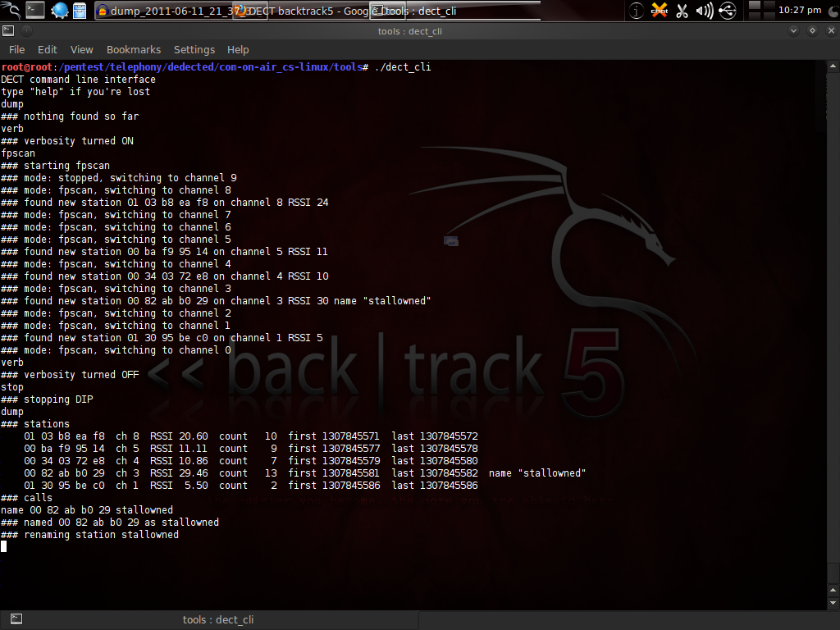
Task: Click dump row '01 30 95 be c0 ch 1'
Action: point(251,486)
